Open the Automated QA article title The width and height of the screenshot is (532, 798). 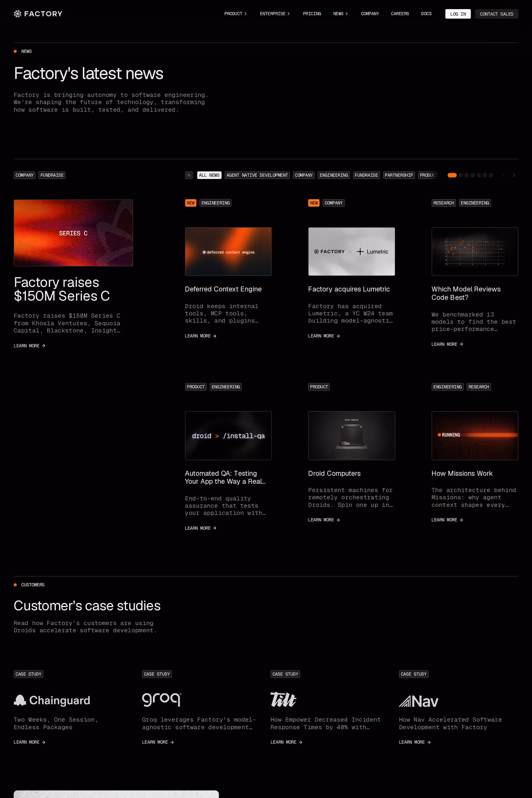coord(225,477)
